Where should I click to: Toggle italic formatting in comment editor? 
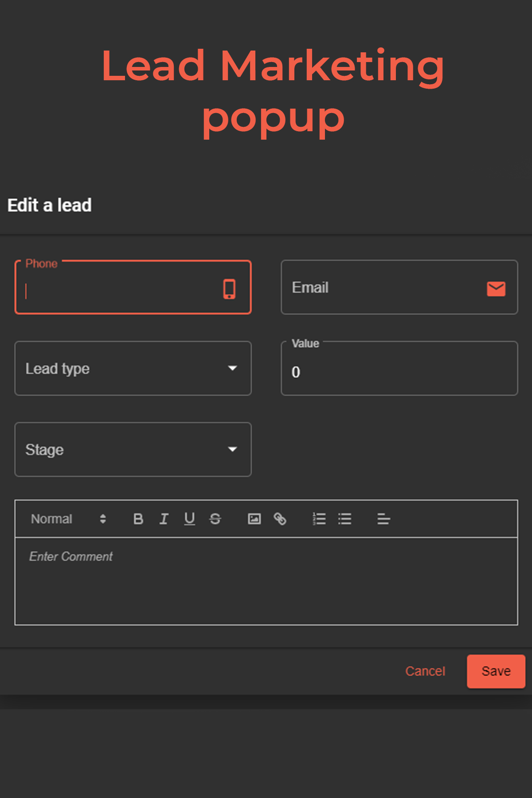164,519
